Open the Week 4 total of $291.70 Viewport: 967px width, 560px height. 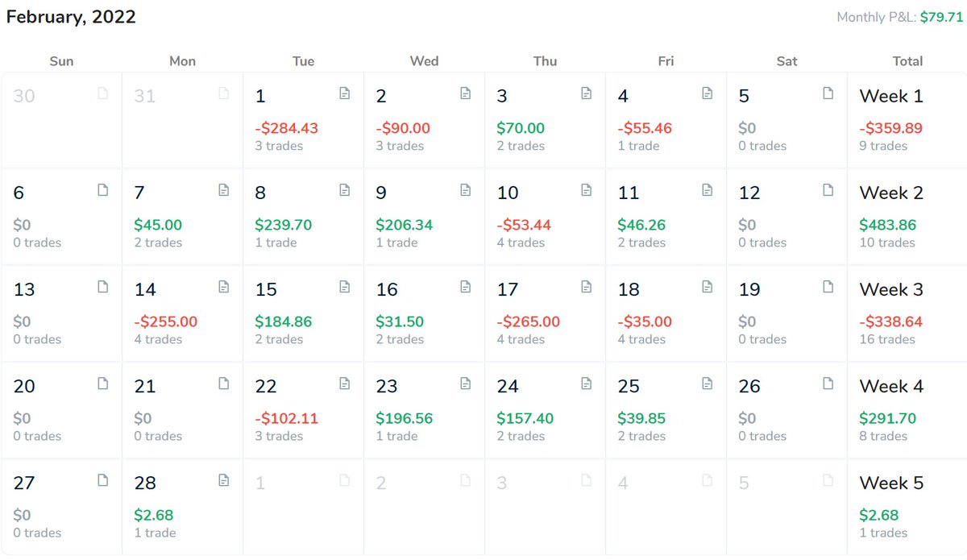(907, 410)
